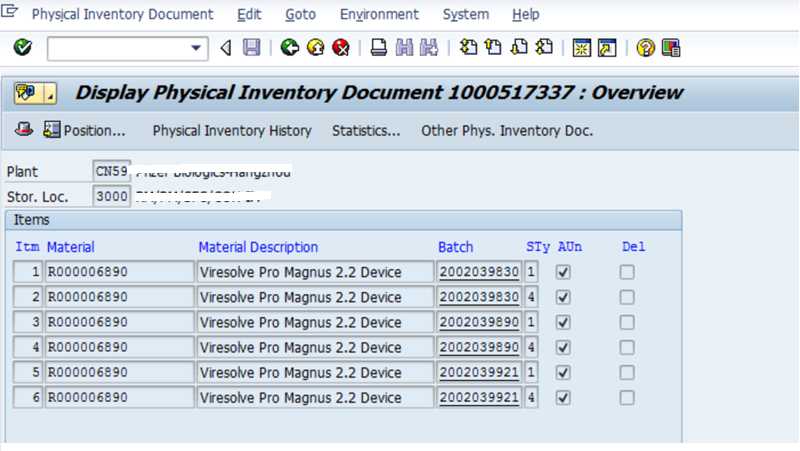Image resolution: width=800 pixels, height=451 pixels.
Task: Toggle AUn checkbox for item 4
Action: (563, 347)
